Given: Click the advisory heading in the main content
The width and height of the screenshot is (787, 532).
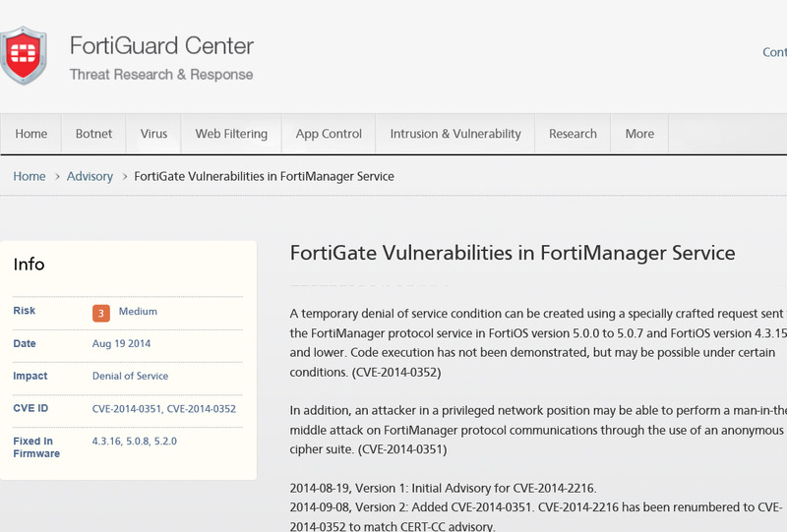Looking at the screenshot, I should (x=512, y=253).
